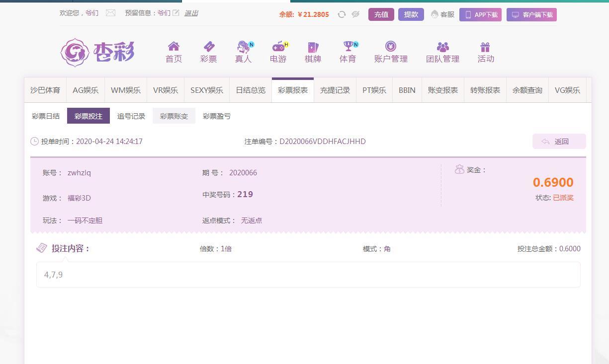
Task: Open the 活动 gift icon
Action: click(485, 47)
